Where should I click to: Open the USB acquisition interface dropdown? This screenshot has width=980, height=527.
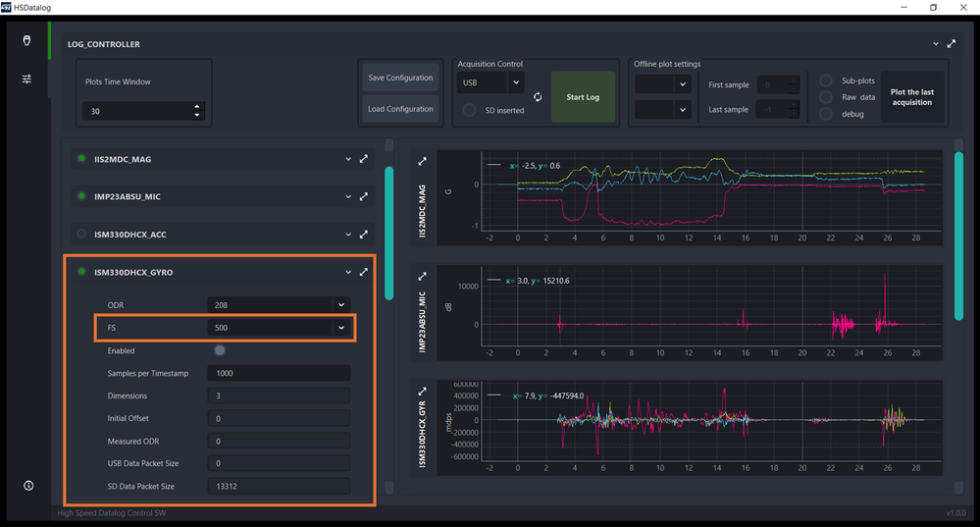pyautogui.click(x=490, y=82)
